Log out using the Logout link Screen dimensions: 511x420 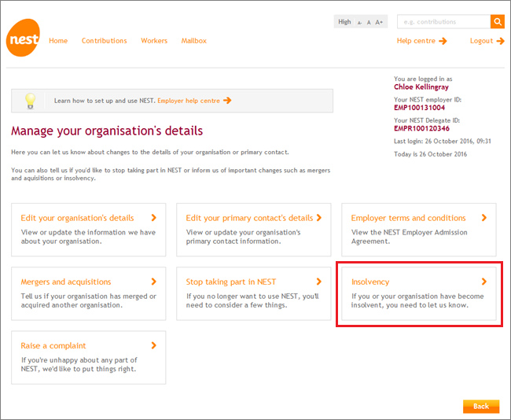pos(481,41)
